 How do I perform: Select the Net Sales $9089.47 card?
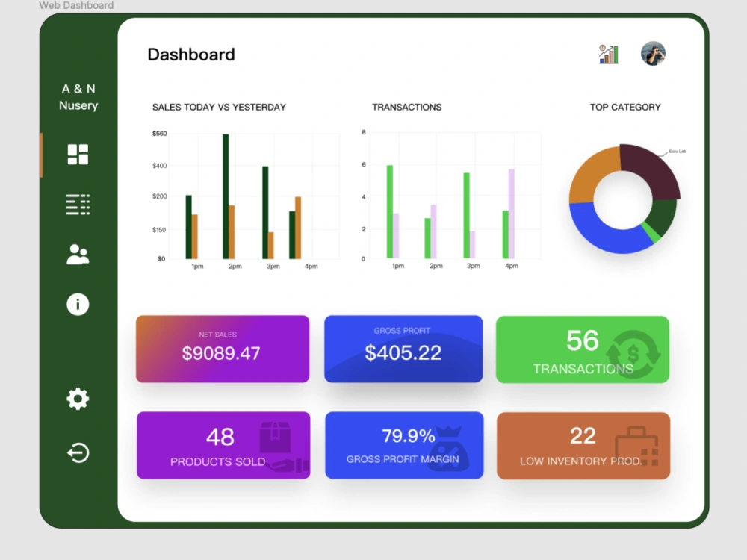click(x=223, y=349)
